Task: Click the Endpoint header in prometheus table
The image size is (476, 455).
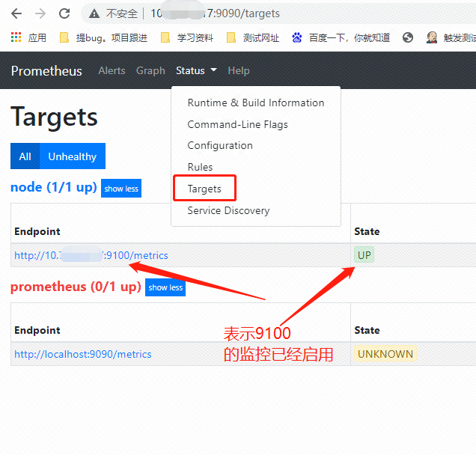Action: pos(37,330)
